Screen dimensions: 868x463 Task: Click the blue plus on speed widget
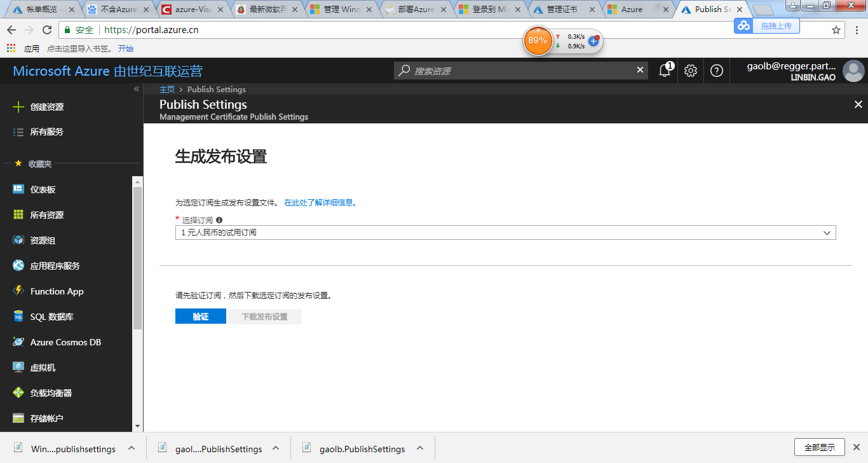(x=593, y=41)
